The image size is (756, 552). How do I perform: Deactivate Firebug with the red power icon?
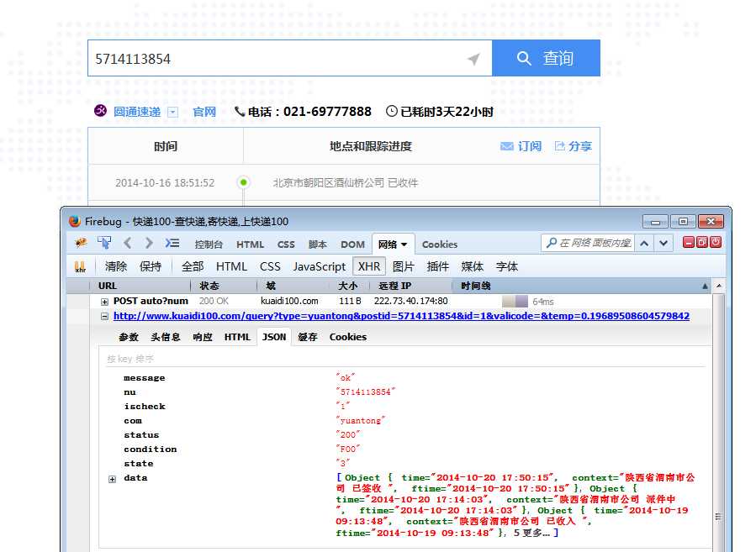[716, 242]
